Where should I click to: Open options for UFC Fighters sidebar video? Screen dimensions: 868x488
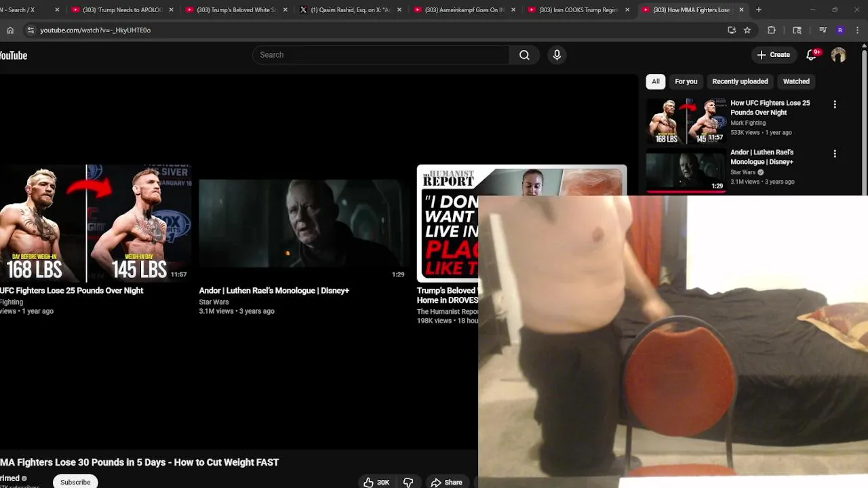coord(835,104)
